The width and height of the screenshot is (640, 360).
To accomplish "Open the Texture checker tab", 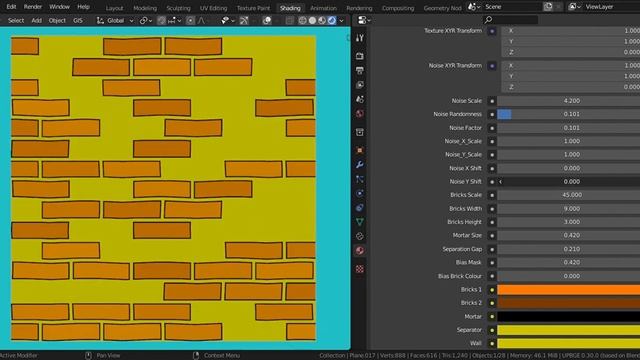I will coord(360,269).
